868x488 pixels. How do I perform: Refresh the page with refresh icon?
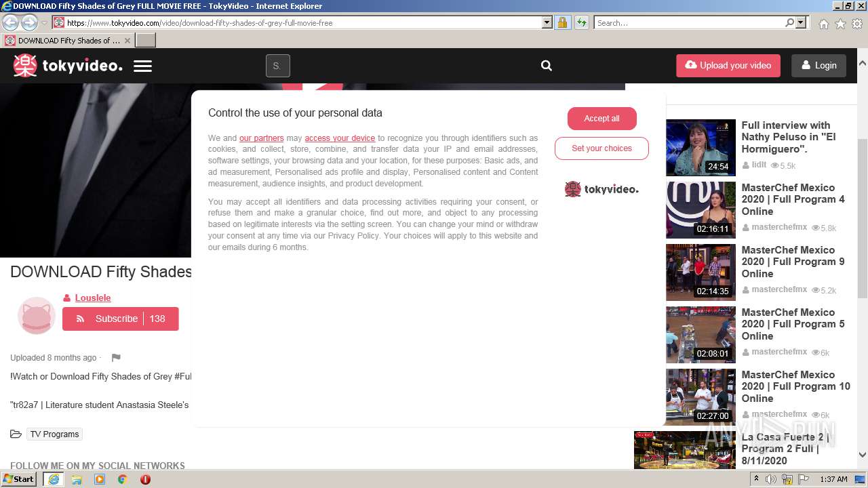point(581,22)
